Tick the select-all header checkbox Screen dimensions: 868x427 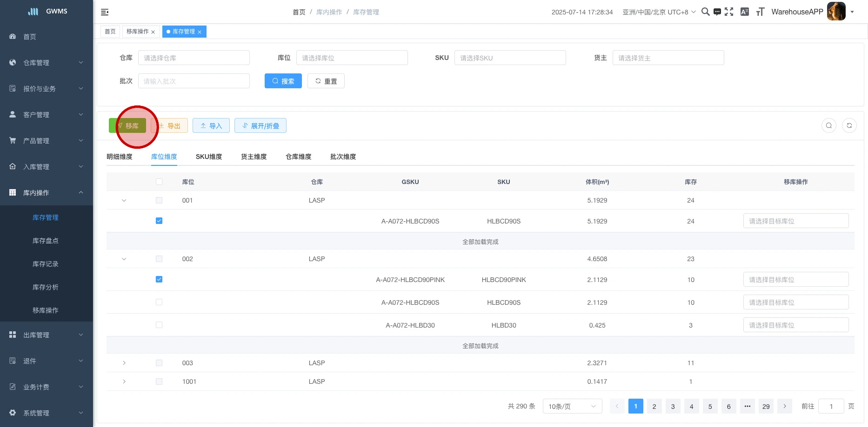click(x=159, y=182)
